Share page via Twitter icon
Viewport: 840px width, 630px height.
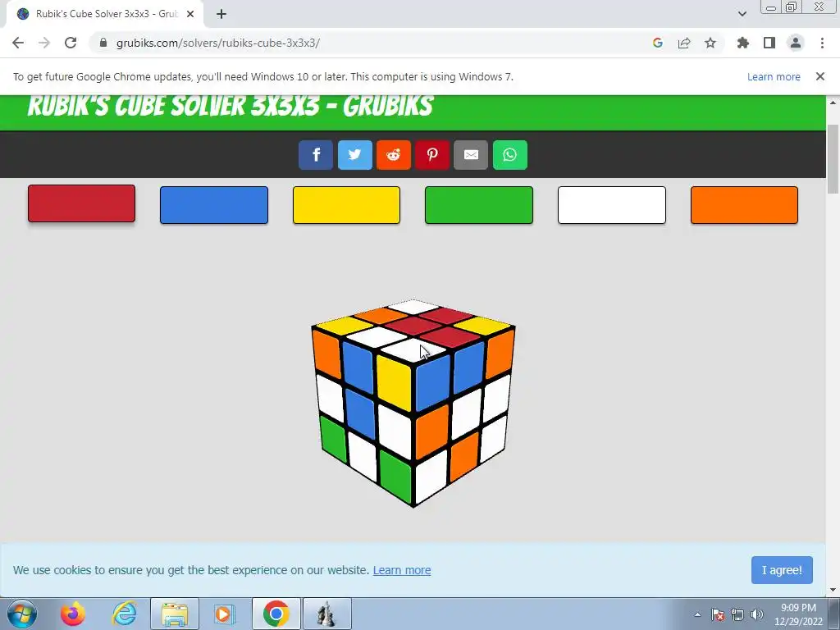354,155
